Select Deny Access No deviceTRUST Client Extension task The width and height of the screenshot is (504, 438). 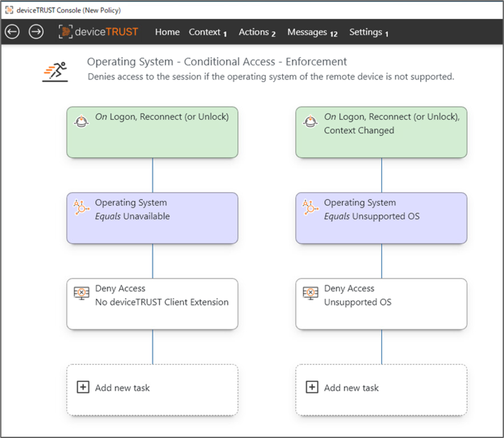tap(152, 304)
